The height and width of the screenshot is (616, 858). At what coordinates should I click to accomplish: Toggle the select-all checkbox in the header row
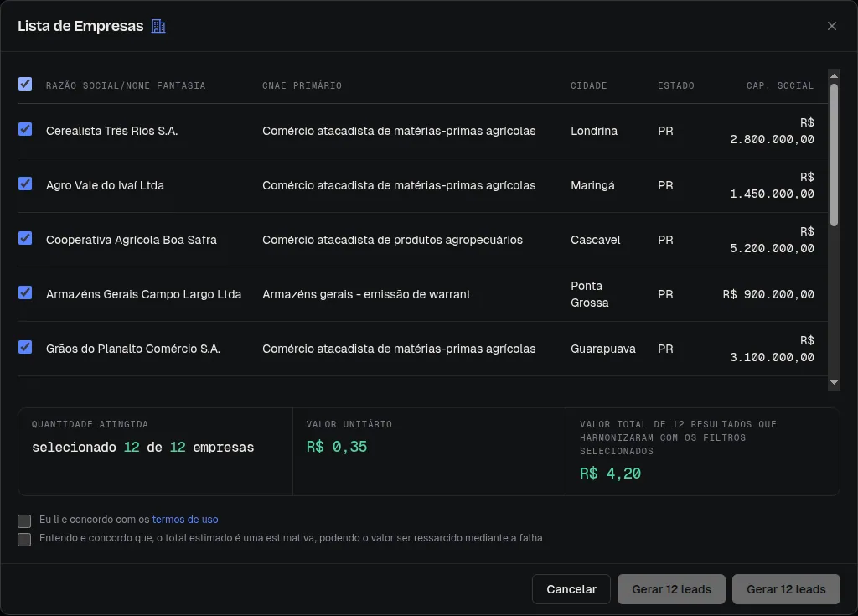24,84
